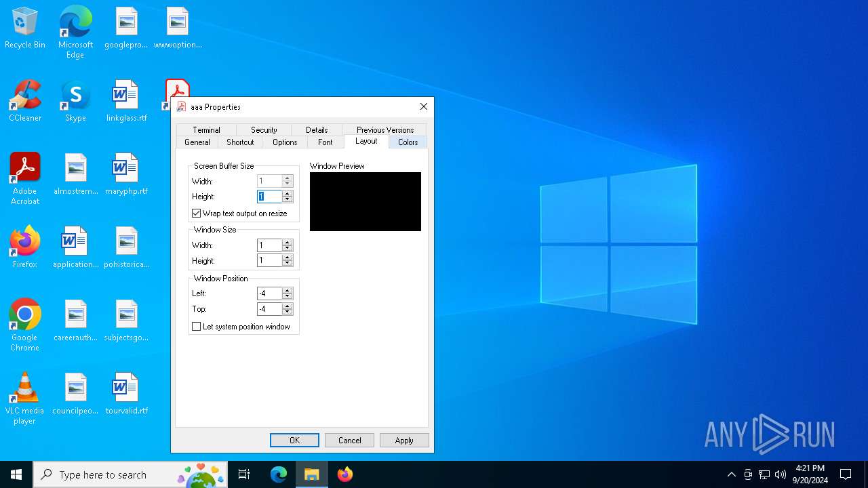Select the maryphp.rtf document icon
The height and width of the screenshot is (488, 868).
click(126, 175)
